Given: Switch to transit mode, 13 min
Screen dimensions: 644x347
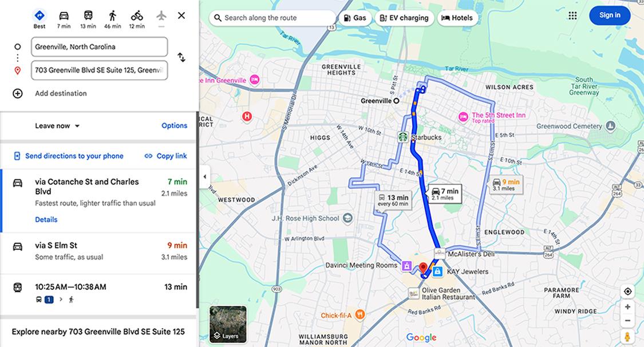Looking at the screenshot, I should click(x=88, y=19).
